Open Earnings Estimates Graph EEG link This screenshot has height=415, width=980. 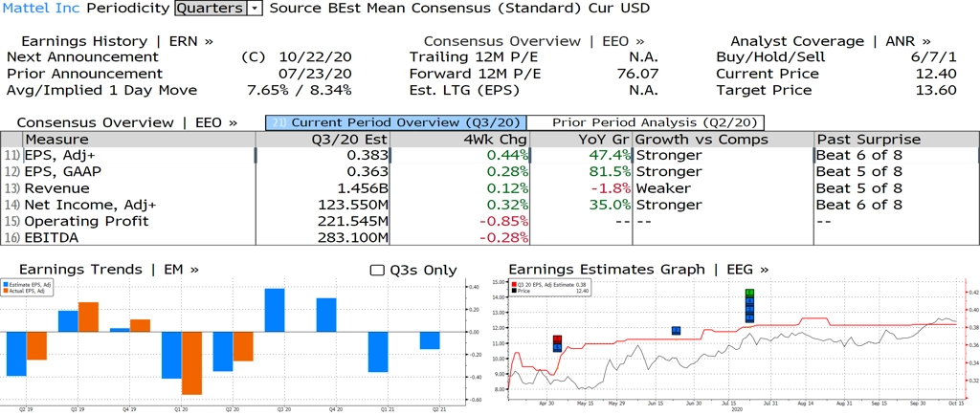638,270
